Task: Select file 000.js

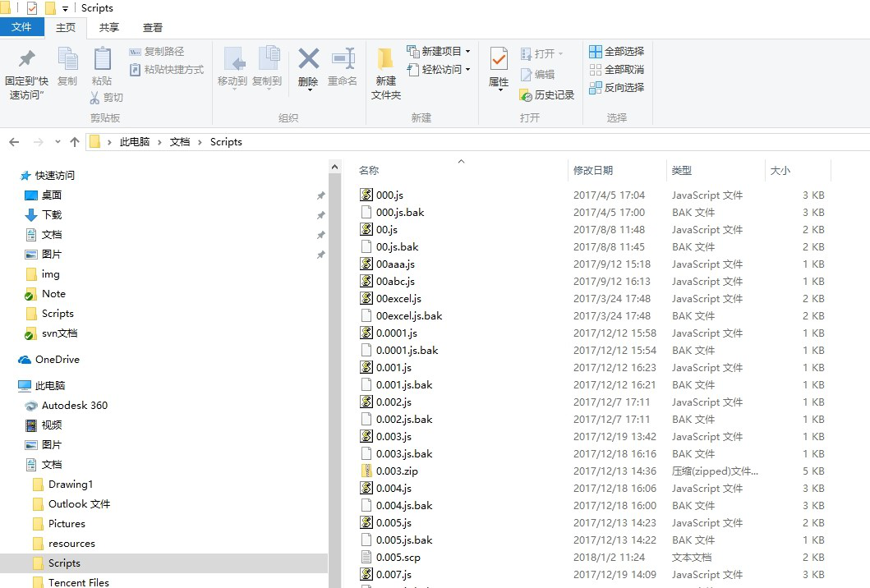Action: [x=382, y=195]
